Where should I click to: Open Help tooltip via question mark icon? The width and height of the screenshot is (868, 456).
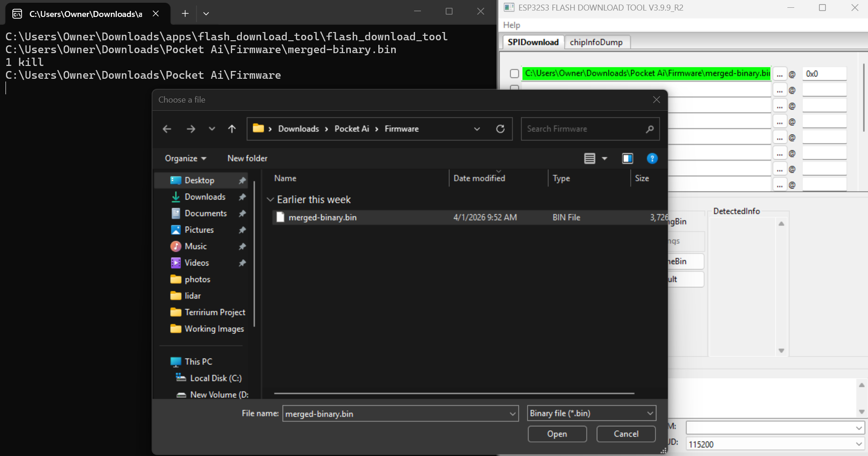(652, 158)
